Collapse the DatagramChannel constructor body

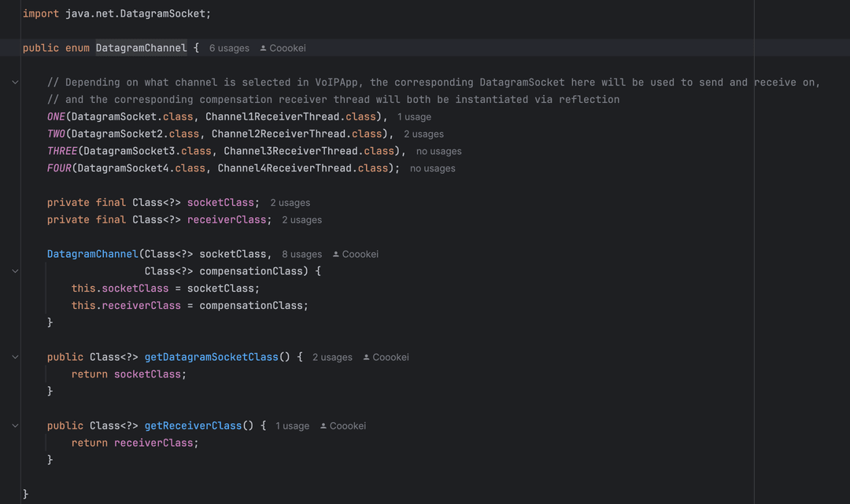(x=14, y=270)
